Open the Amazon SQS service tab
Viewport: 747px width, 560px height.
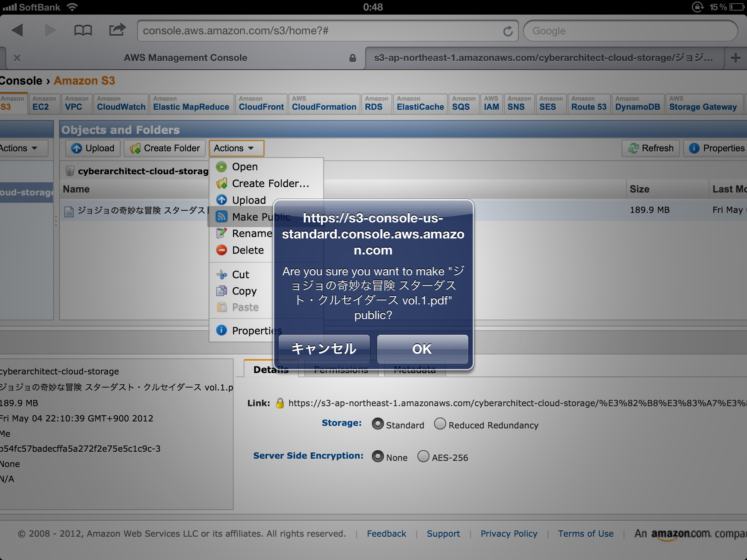pyautogui.click(x=463, y=104)
